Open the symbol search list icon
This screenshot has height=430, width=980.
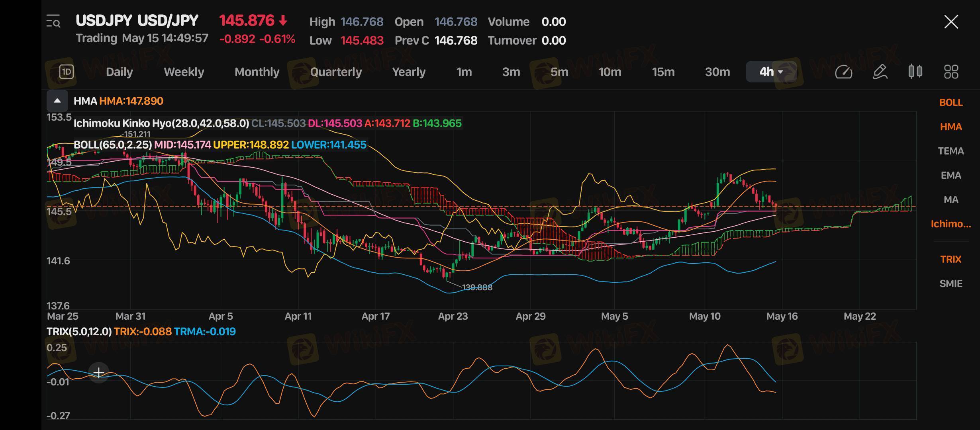[x=53, y=21]
